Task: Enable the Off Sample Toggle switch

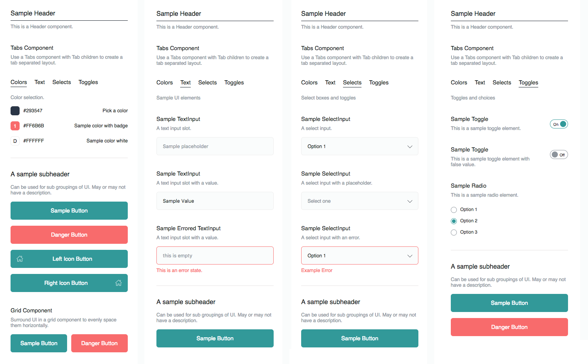Action: [x=559, y=155]
